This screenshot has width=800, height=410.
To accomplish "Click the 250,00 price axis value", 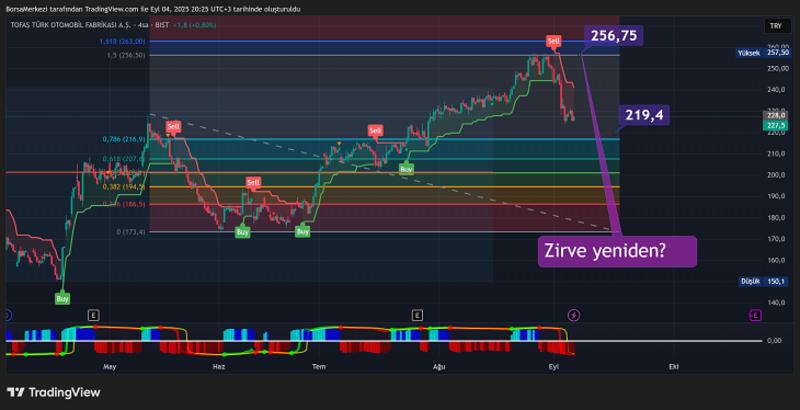I will tap(778, 69).
